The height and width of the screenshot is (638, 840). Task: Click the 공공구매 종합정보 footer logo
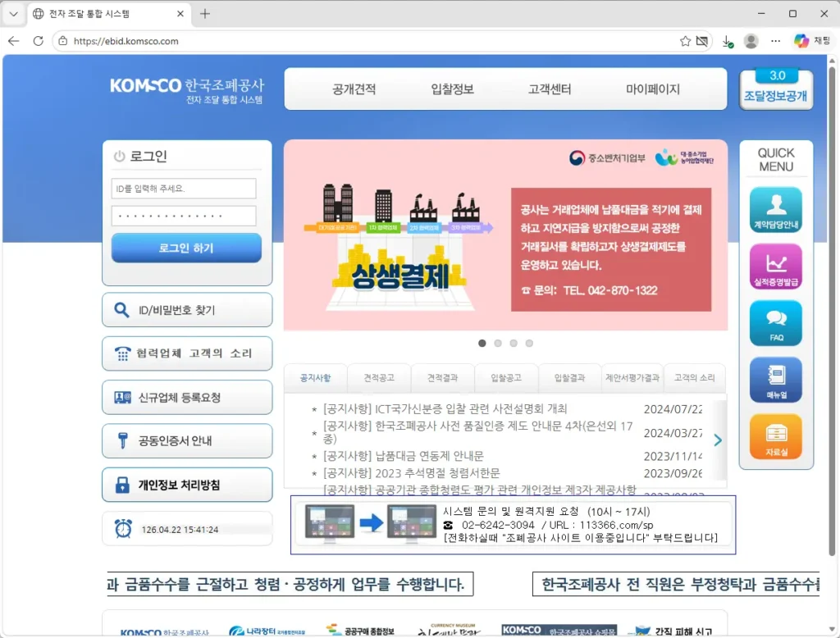tap(360, 631)
